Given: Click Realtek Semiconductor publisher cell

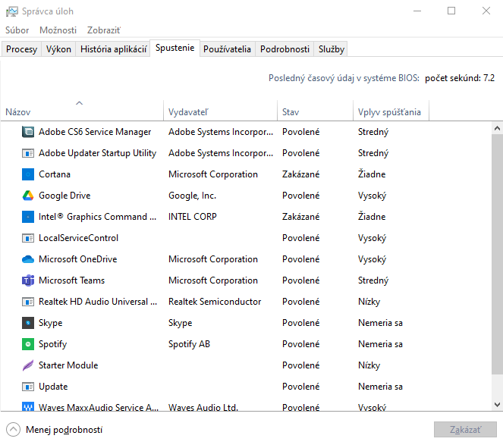Looking at the screenshot, I should (x=215, y=302).
